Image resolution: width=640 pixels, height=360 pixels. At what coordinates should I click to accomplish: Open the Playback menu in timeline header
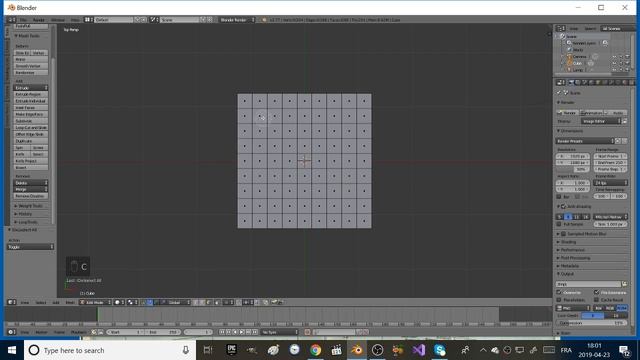click(x=79, y=332)
